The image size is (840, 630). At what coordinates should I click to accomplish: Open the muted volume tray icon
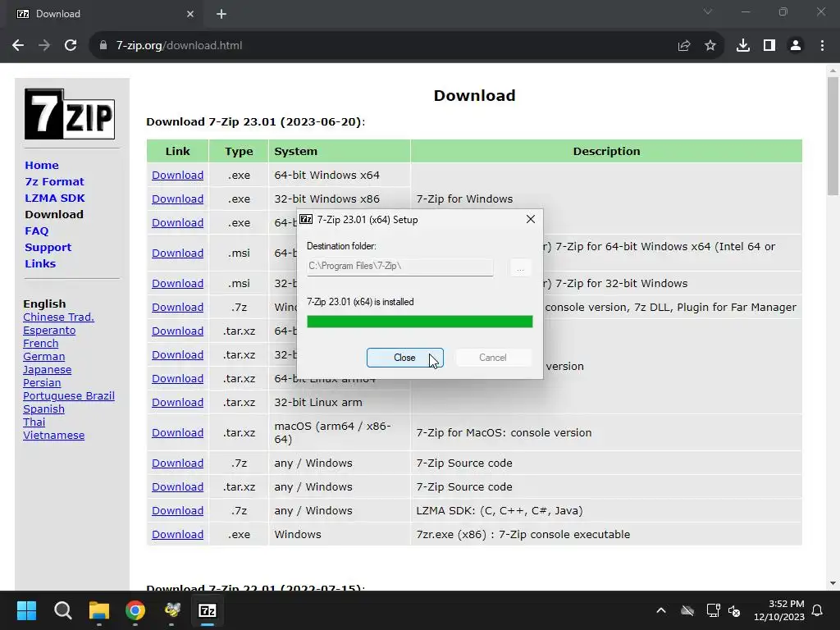click(734, 610)
